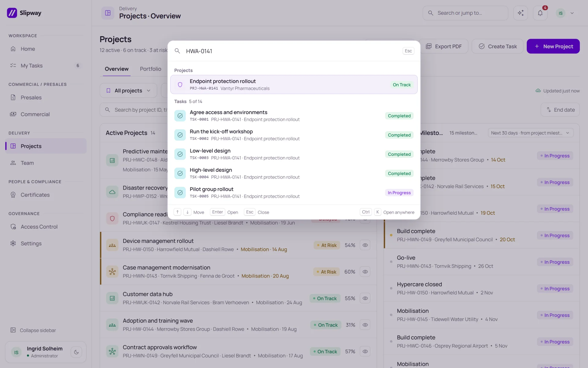Open the Commercial section icon

(13, 114)
